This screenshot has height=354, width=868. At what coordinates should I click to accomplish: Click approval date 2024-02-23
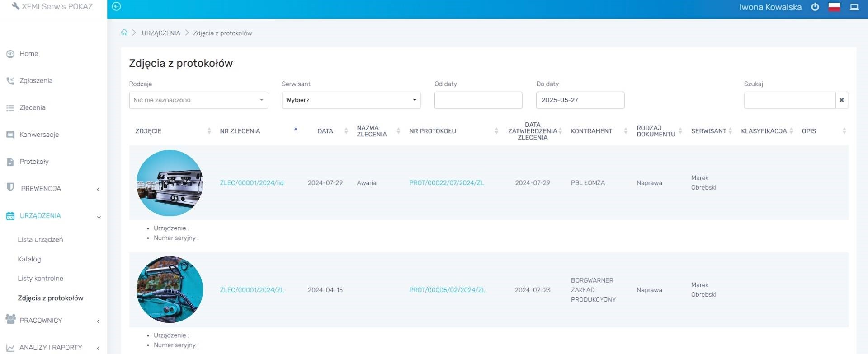pyautogui.click(x=533, y=290)
